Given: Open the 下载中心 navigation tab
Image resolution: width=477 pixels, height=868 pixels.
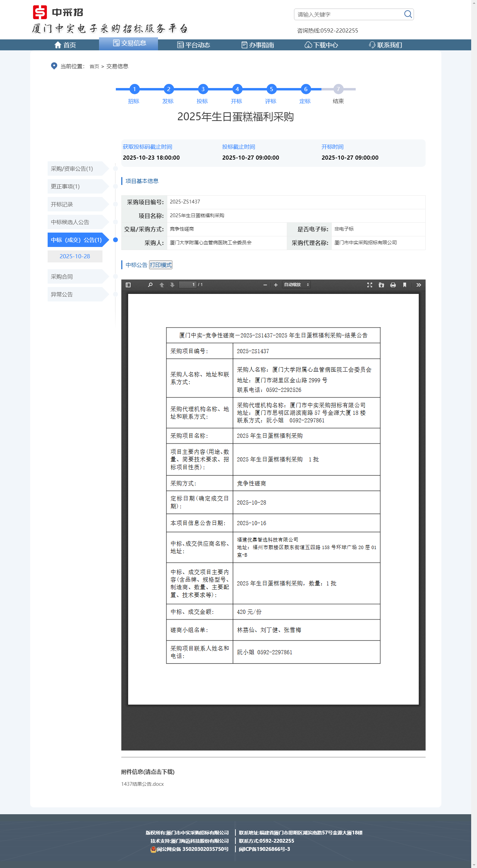Looking at the screenshot, I should pos(321,45).
